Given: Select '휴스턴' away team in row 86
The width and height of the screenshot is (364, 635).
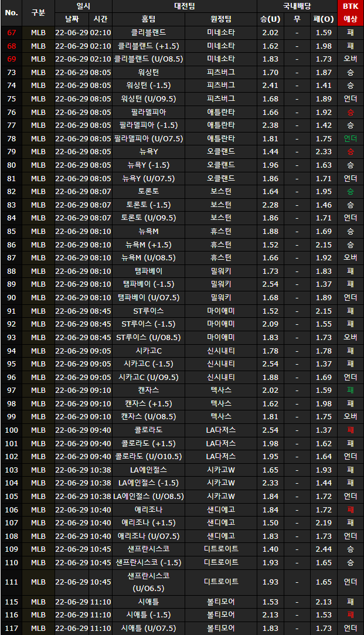Looking at the screenshot, I should [221, 245].
